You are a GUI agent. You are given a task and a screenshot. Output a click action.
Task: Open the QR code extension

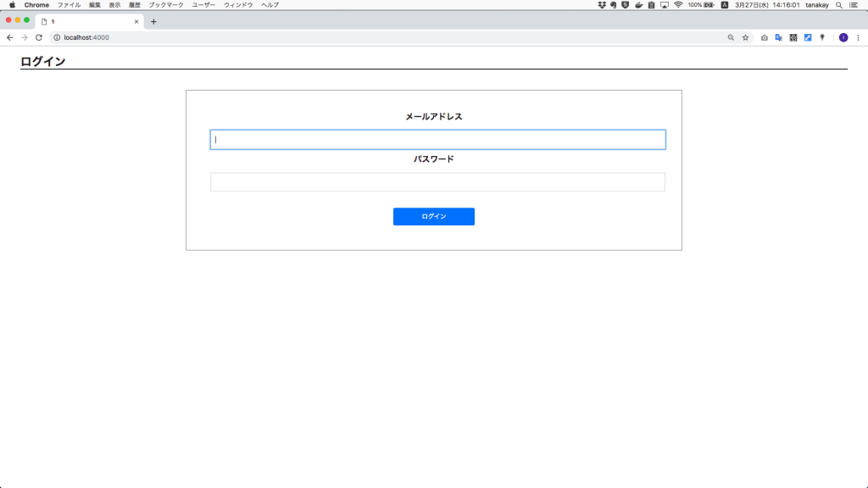tap(791, 37)
